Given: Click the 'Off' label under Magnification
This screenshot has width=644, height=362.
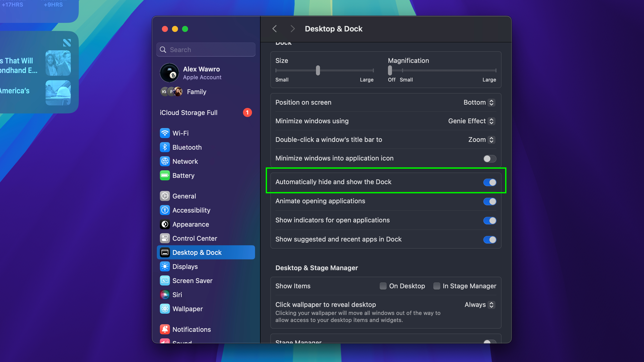Looking at the screenshot, I should click(391, 80).
